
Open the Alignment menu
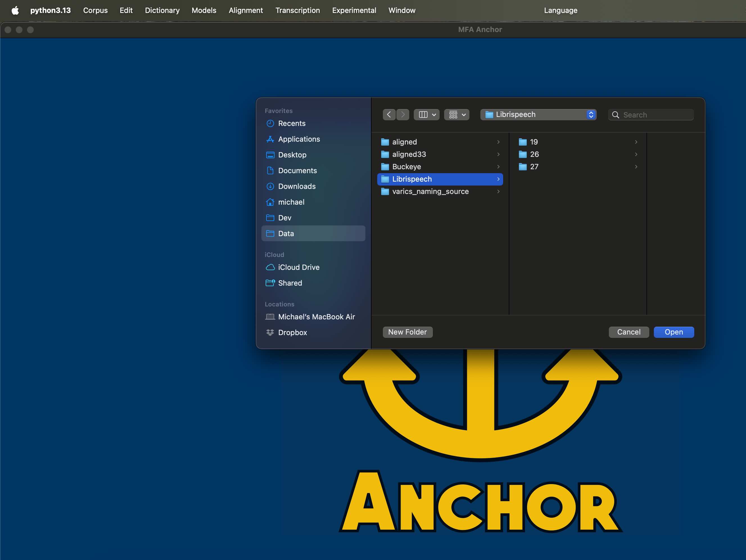point(246,10)
